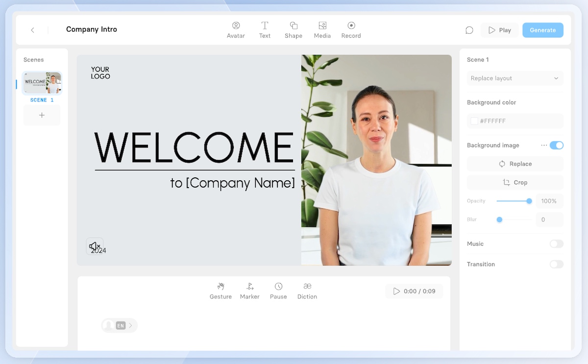Viewport: 588px width, 364px height.
Task: Open the Diction tool
Action: (x=307, y=291)
